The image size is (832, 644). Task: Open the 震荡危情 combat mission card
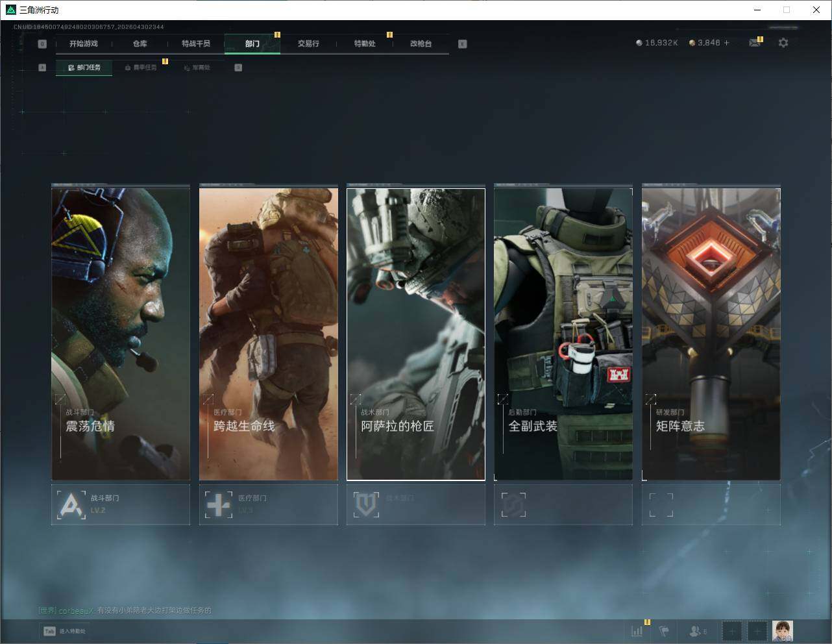[x=121, y=334]
